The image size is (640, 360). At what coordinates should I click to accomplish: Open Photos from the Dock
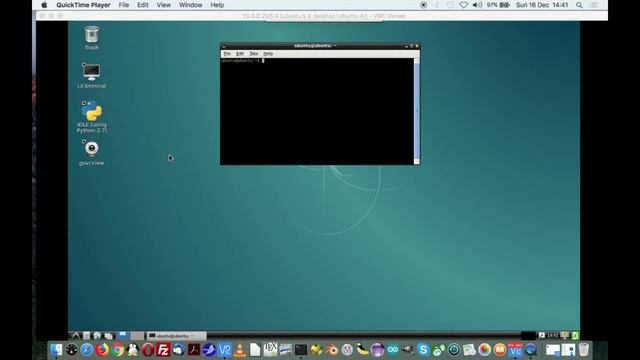[484, 350]
